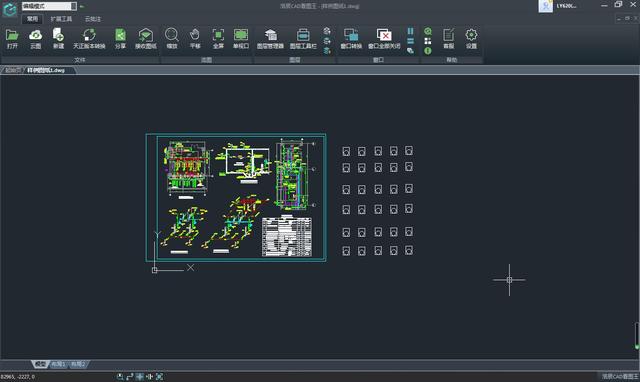The width and height of the screenshot is (640, 382).
Task: Open the 客服 customer service icon
Action: [449, 39]
